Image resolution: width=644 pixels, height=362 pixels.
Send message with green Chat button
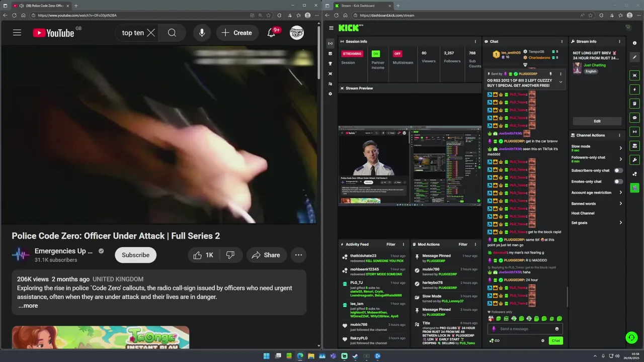pyautogui.click(x=555, y=341)
